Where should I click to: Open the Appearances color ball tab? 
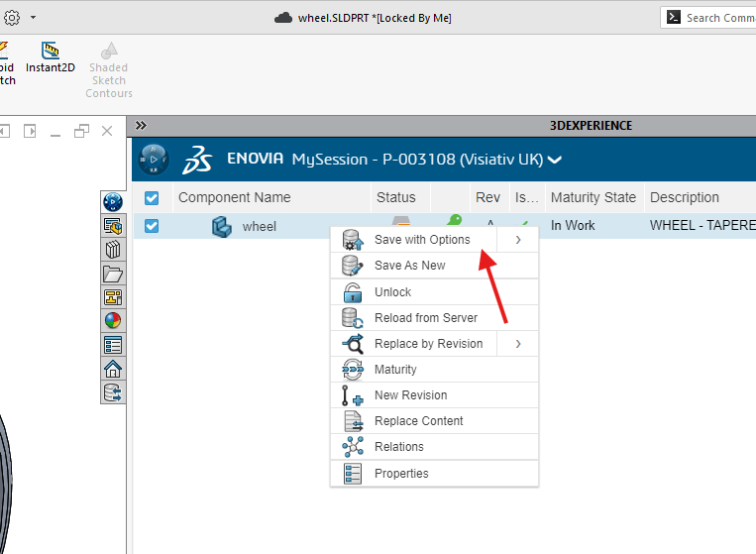[113, 320]
